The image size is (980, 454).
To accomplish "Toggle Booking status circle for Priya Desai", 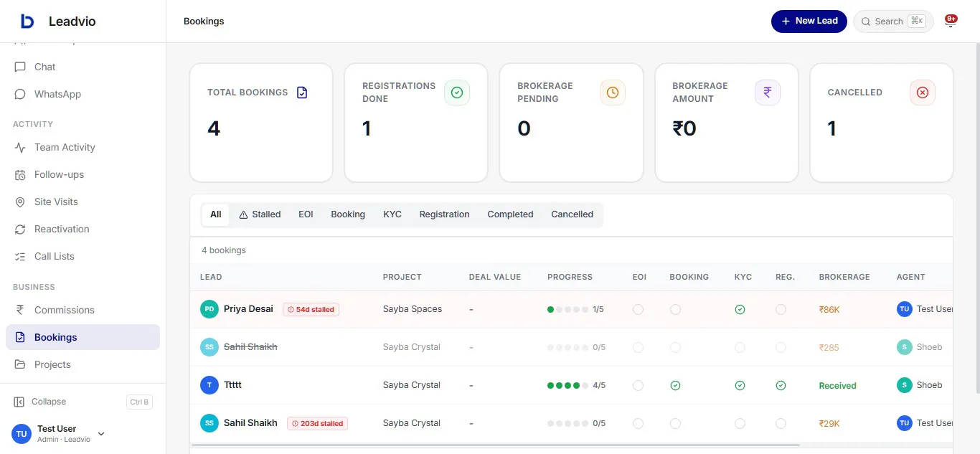I will click(675, 309).
